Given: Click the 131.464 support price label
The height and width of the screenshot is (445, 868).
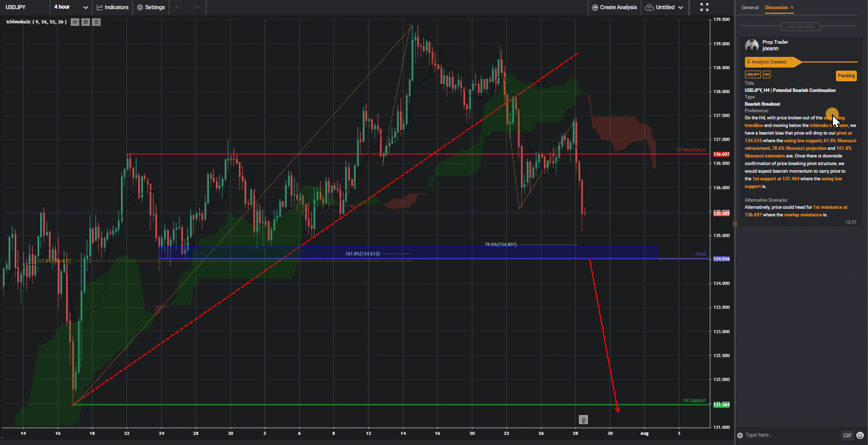Looking at the screenshot, I should coord(721,405).
